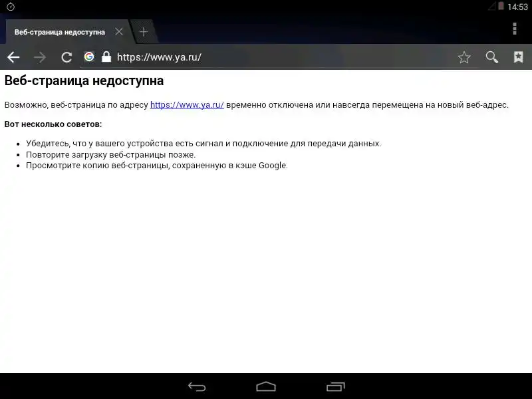The image size is (532, 399).
Task: Click the tip about кэше Google
Action: click(x=157, y=166)
